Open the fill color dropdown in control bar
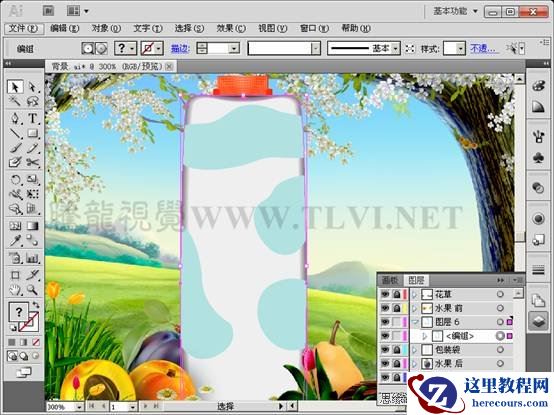554x415 pixels. pos(132,48)
